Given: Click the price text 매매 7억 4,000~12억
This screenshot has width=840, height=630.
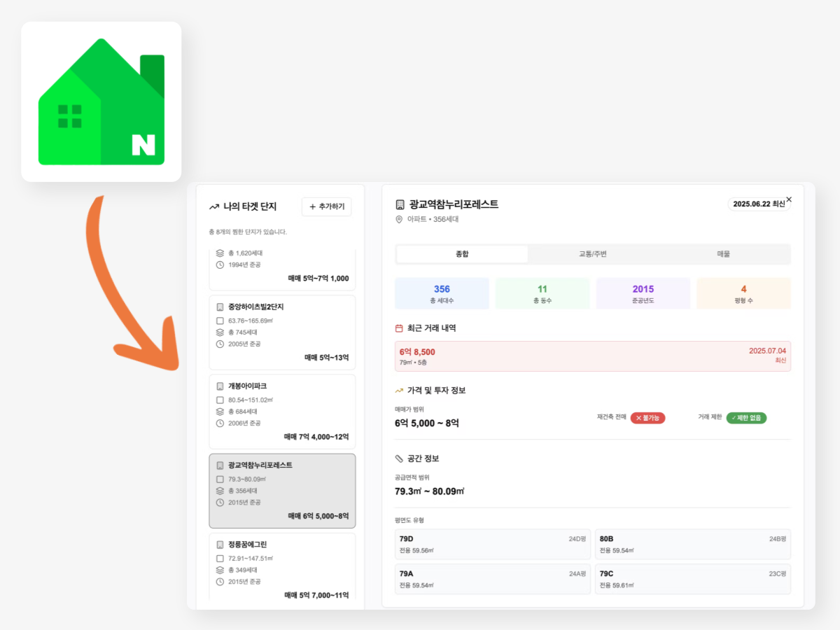Looking at the screenshot, I should tap(316, 437).
